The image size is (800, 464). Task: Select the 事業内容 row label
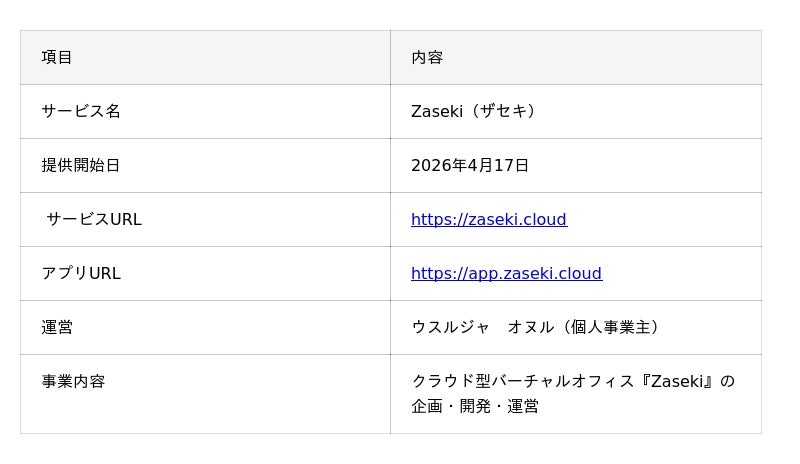[73, 381]
